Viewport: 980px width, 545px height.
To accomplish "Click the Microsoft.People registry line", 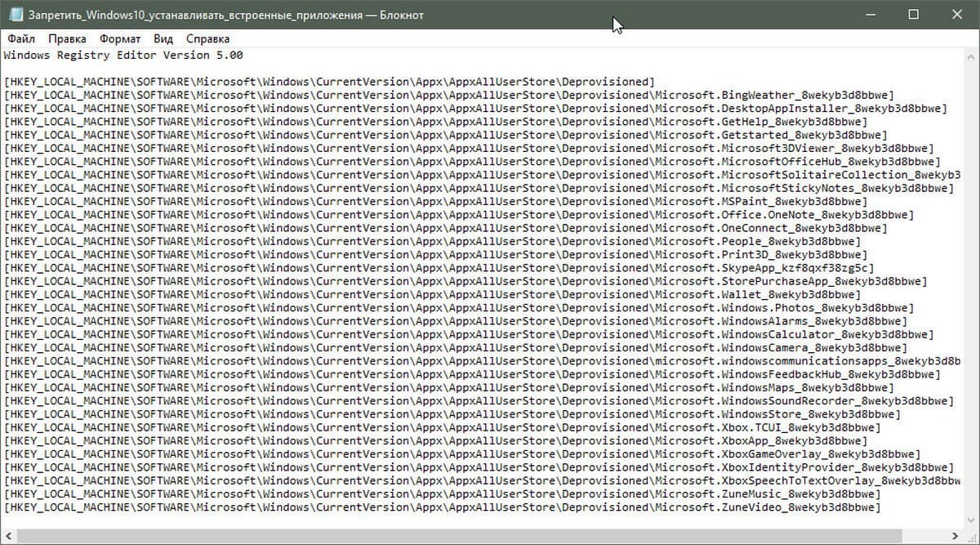I will point(432,241).
